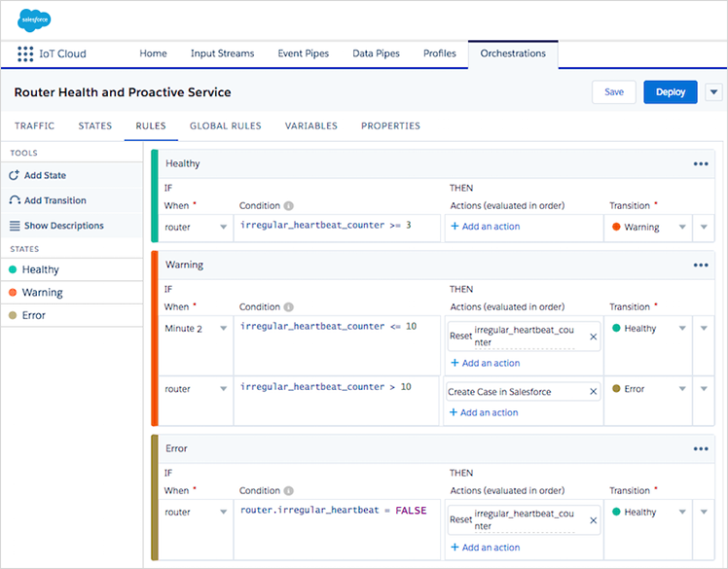Screen dimensions: 728x569
Task: Click Add Transition in the Tools panel
Action: pos(71,200)
